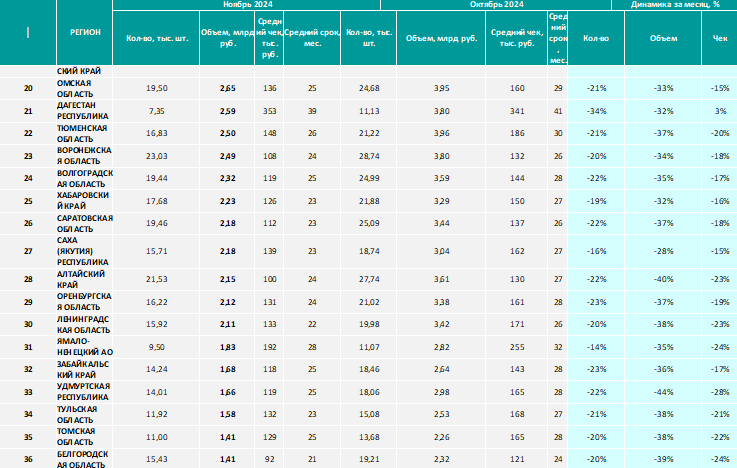Click Altai volume change -40%

(x=663, y=279)
